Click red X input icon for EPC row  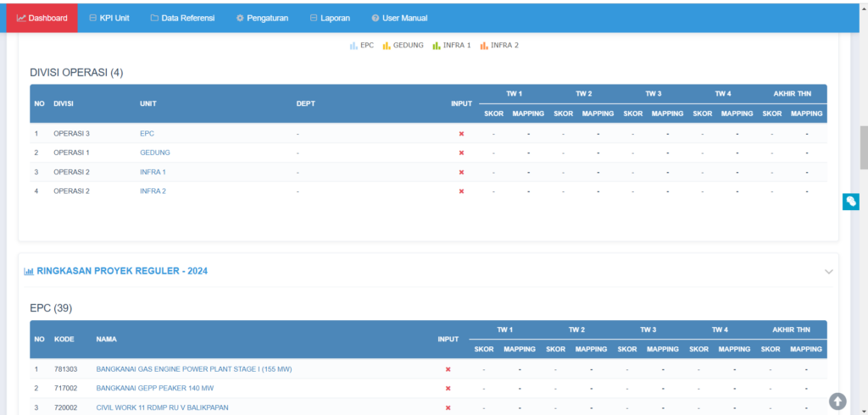(461, 134)
